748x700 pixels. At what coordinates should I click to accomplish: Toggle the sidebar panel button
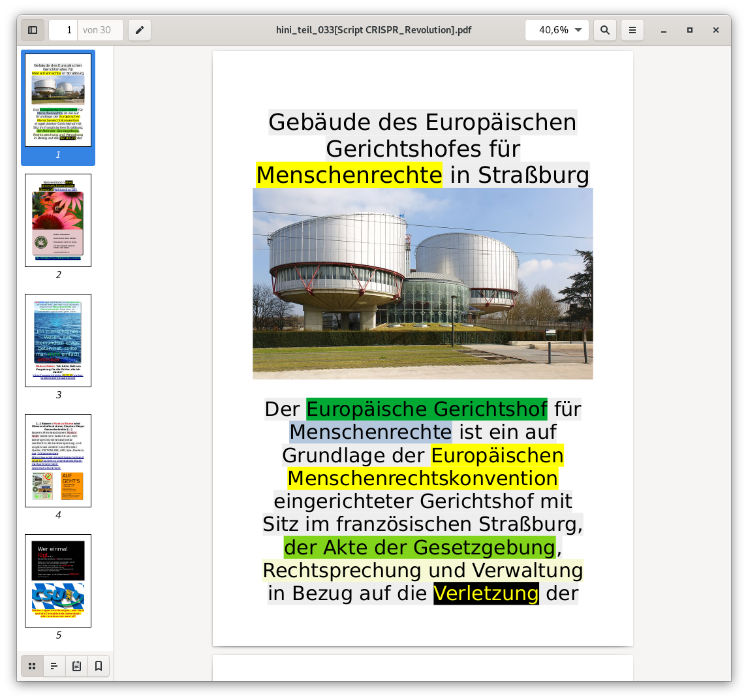click(33, 30)
